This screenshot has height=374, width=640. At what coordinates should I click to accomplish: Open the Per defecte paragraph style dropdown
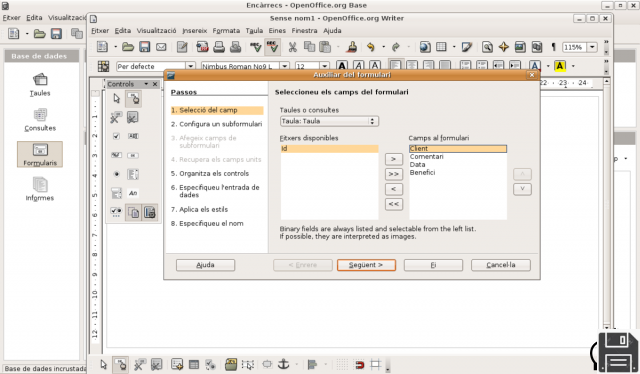pyautogui.click(x=190, y=66)
